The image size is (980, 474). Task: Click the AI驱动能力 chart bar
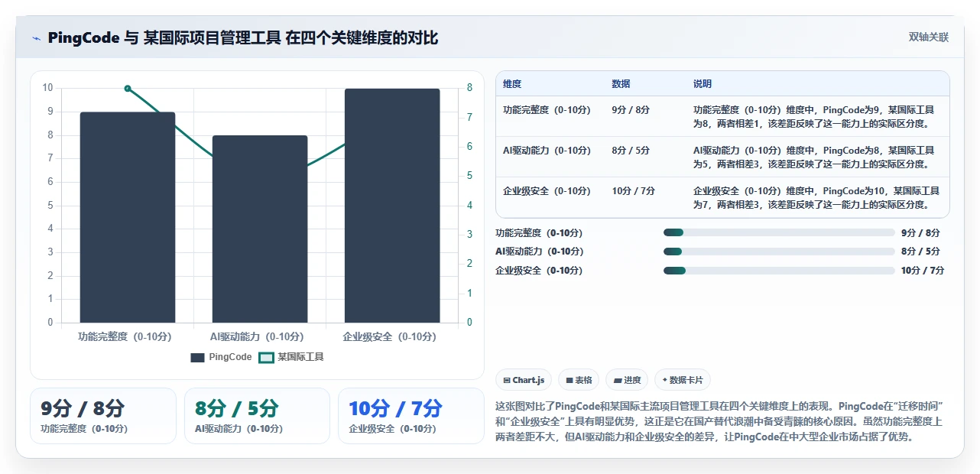tap(260, 229)
